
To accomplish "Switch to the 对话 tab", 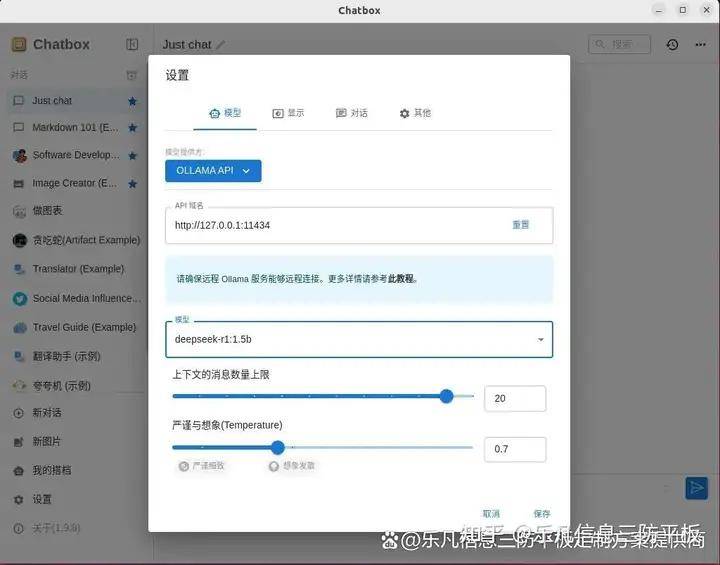I will 352,113.
